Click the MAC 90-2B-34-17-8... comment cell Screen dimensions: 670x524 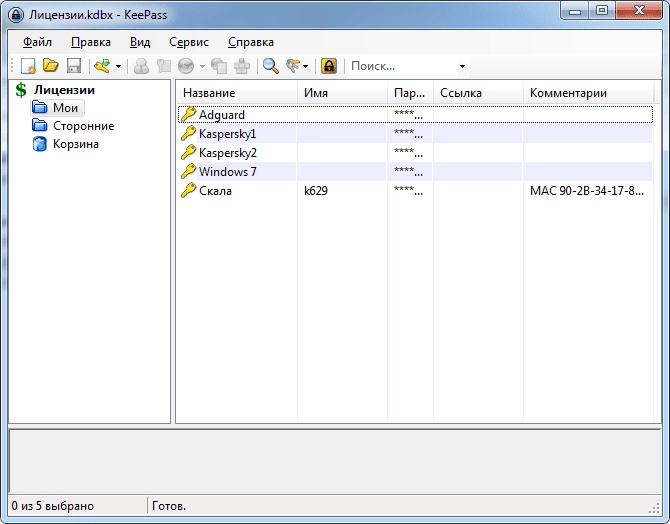pos(587,191)
